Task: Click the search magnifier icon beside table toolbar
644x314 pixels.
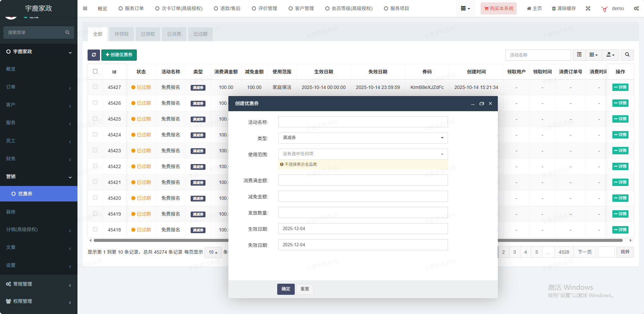Action: [627, 55]
